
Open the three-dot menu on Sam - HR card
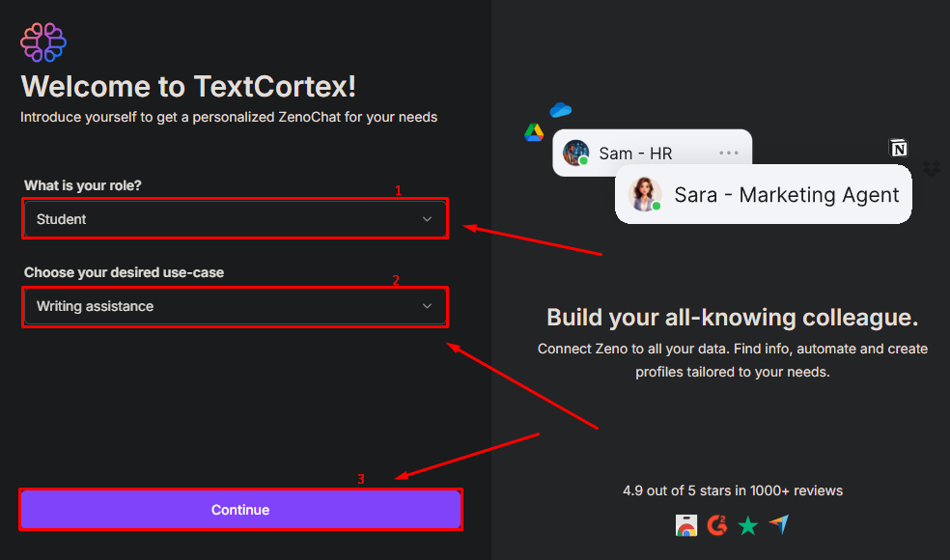pyautogui.click(x=728, y=153)
